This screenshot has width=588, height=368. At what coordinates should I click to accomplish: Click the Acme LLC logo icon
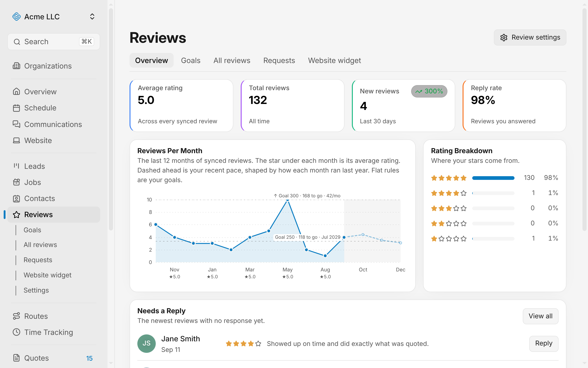(x=16, y=17)
